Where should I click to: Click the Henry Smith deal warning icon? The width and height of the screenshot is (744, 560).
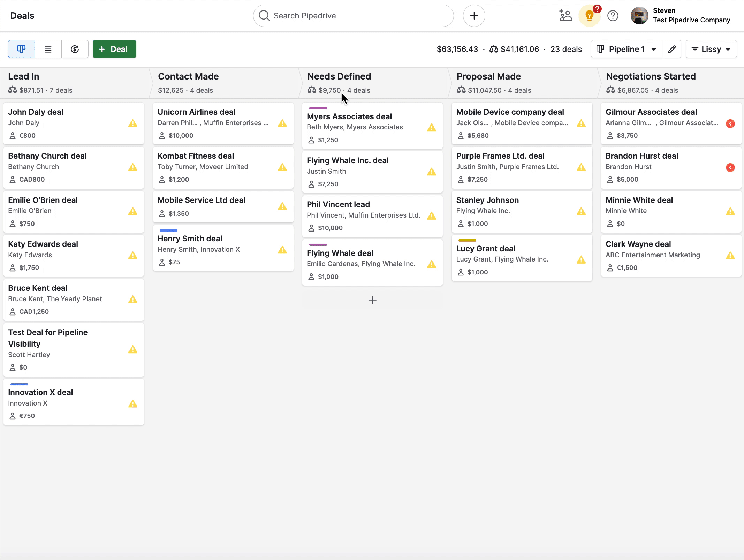[282, 250]
